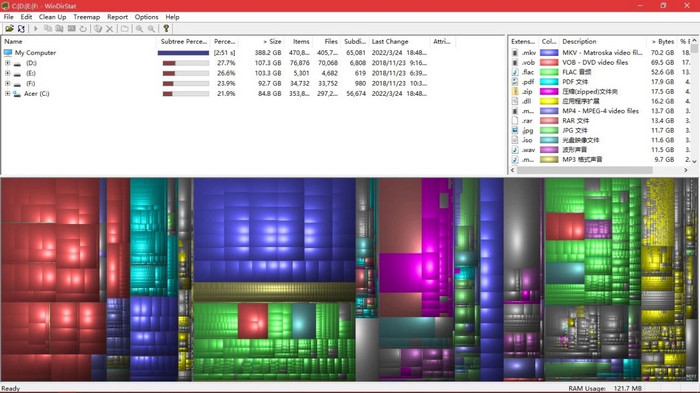Click the Help question mark icon
This screenshot has height=393, width=700.
[166, 29]
